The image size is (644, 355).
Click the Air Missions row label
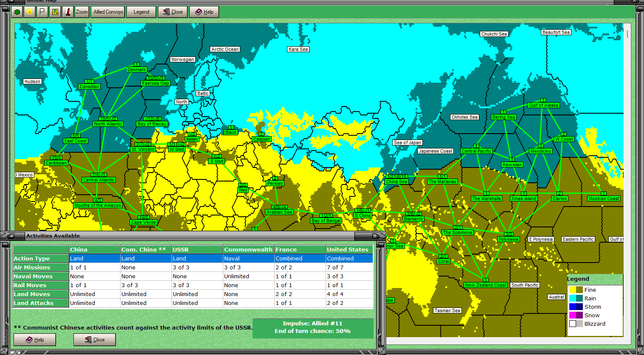tap(41, 267)
